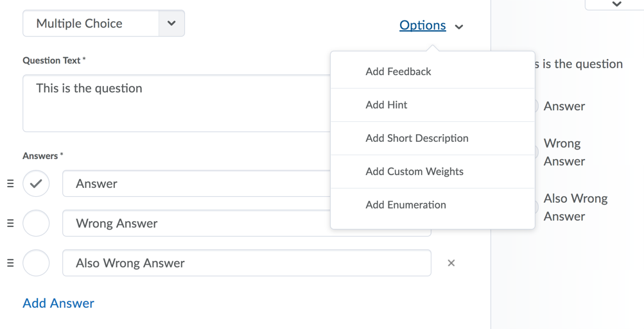Expand the chevron at top right corner
Image resolution: width=644 pixels, height=329 pixels.
pos(616,4)
